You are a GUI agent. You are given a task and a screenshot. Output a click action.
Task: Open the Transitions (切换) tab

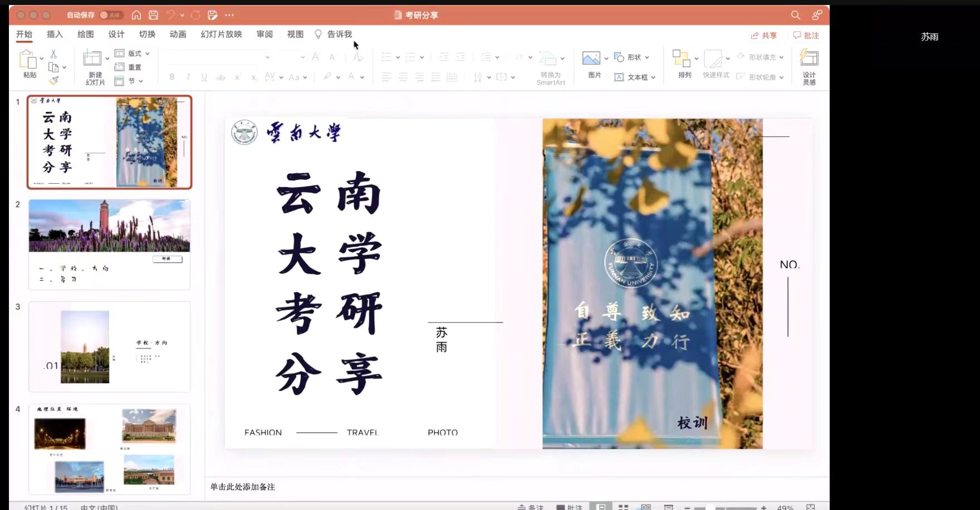pyautogui.click(x=147, y=34)
